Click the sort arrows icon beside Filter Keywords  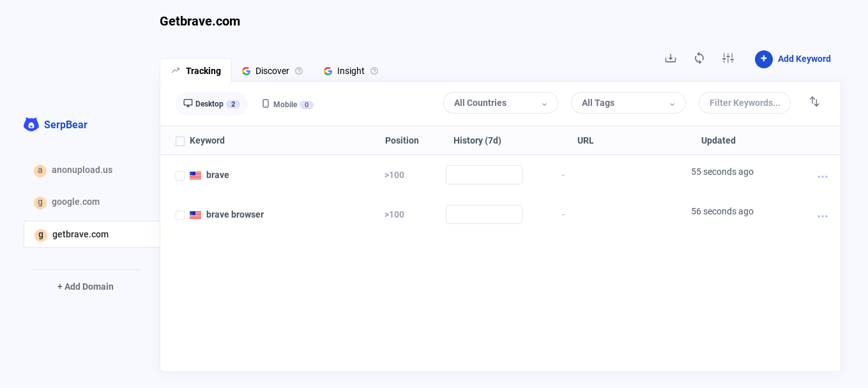[x=814, y=101]
